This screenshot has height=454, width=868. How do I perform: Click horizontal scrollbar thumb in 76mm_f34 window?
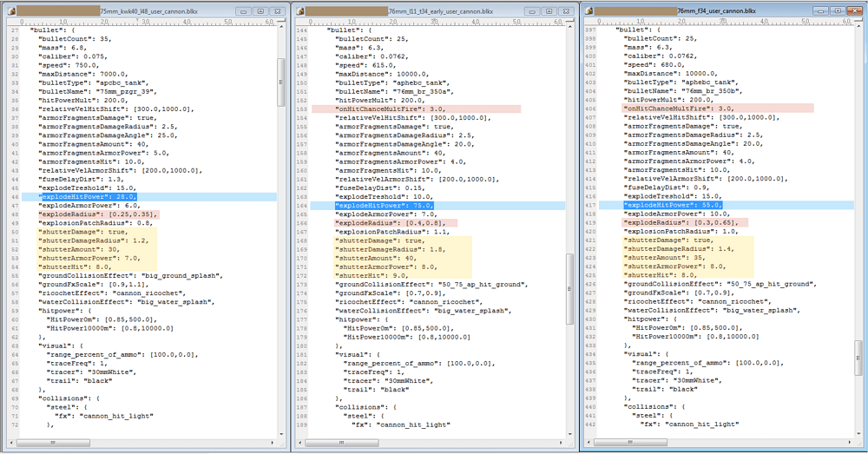pyautogui.click(x=630, y=443)
